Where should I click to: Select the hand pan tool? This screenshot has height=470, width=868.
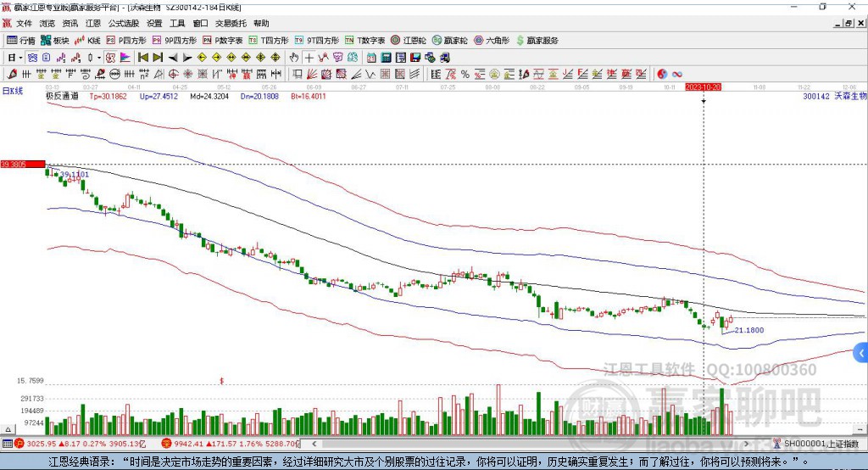coord(294,58)
